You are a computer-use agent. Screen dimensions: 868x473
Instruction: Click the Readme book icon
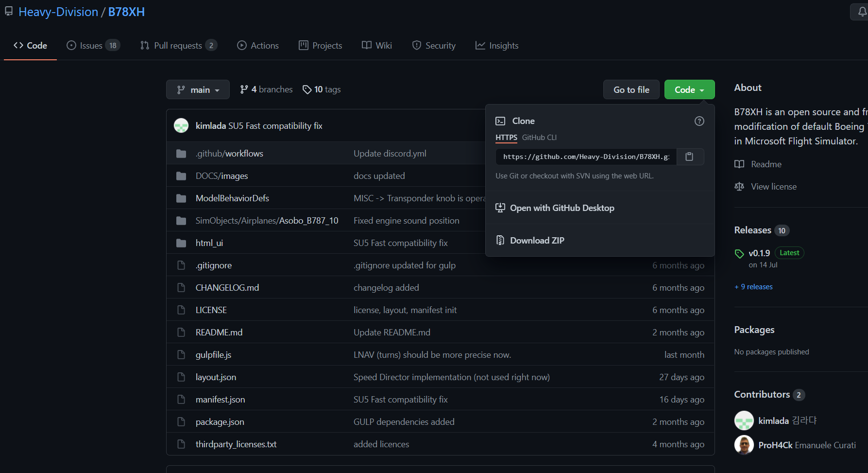coord(739,164)
